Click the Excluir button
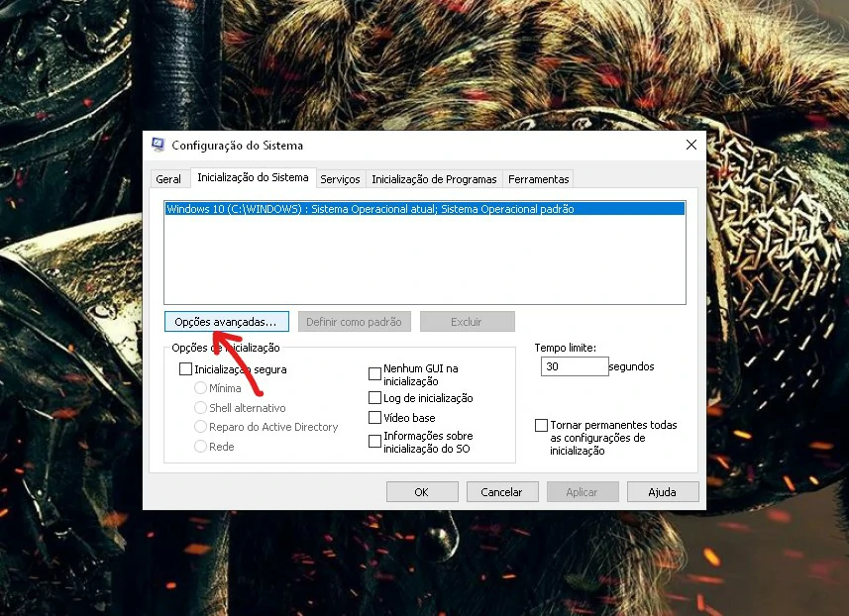The image size is (849, 616). click(x=467, y=322)
